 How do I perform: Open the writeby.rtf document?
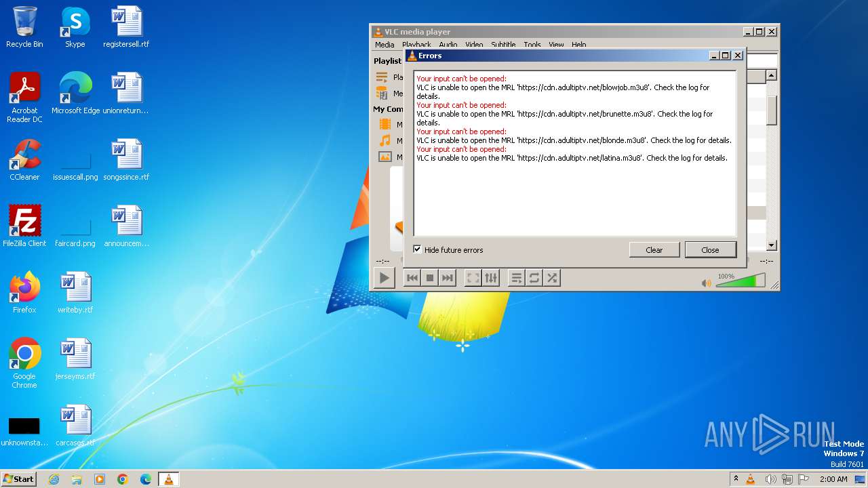(x=75, y=293)
